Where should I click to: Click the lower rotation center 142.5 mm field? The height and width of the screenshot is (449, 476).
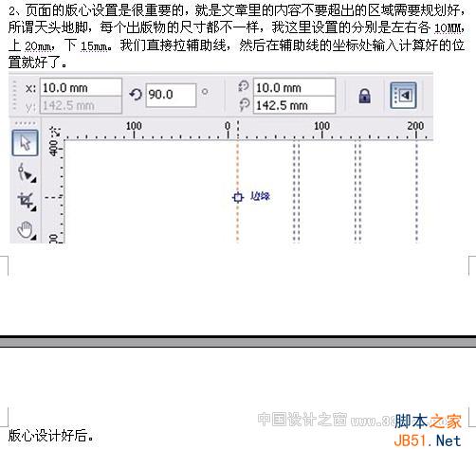[x=294, y=105]
